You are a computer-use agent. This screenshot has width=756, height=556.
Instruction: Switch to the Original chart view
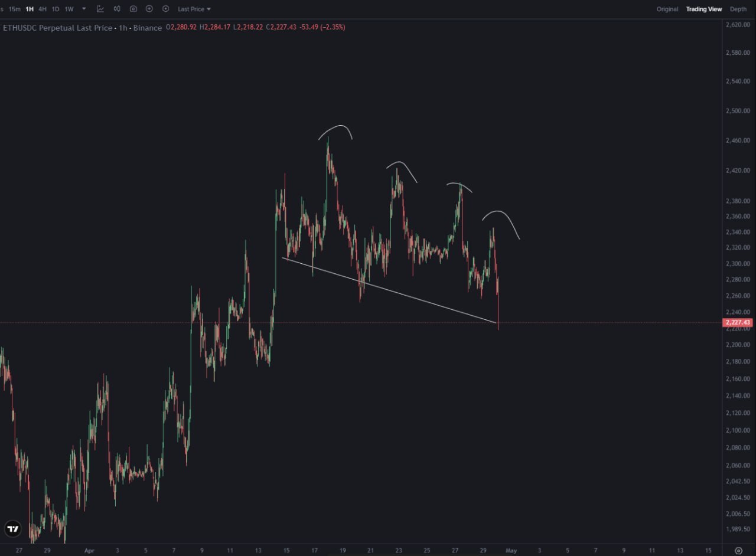[x=667, y=9]
